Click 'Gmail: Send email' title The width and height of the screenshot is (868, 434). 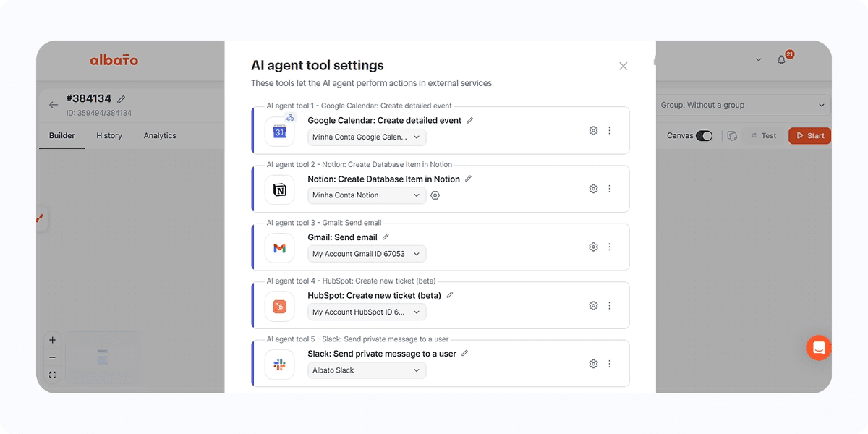tap(343, 237)
